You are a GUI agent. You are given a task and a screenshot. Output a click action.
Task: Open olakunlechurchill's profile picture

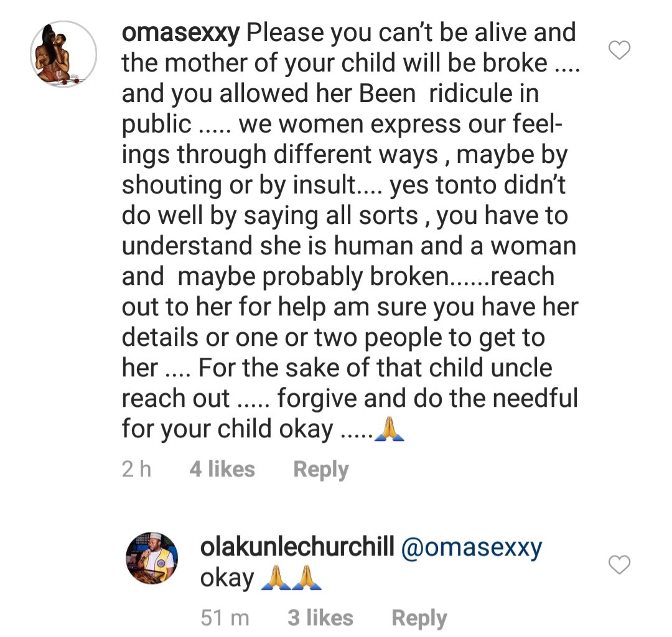152,558
